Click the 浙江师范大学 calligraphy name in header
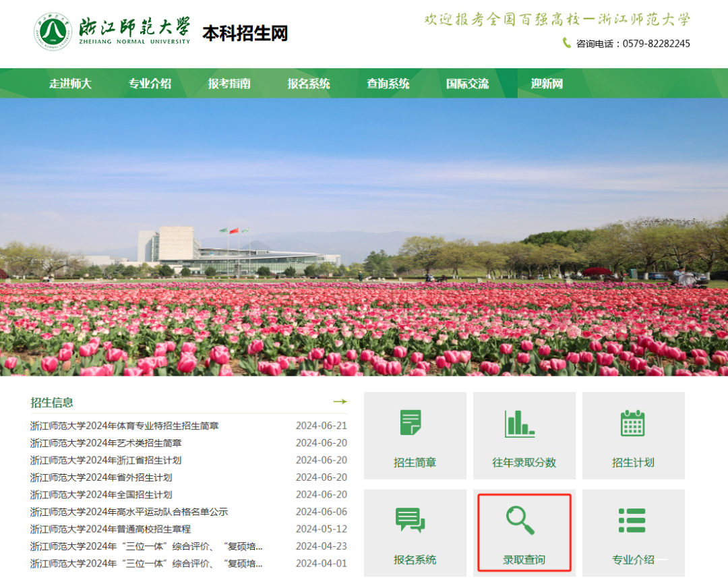The width and height of the screenshot is (728, 586). [x=134, y=26]
